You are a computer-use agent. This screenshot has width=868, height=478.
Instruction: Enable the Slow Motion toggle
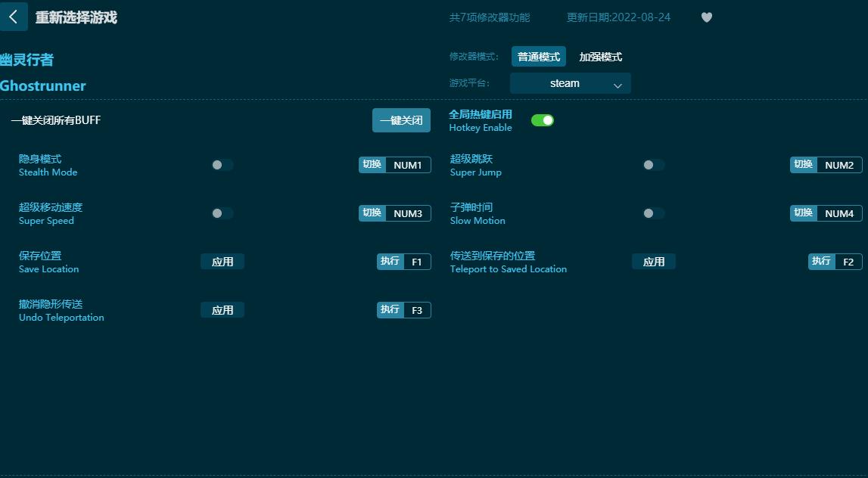tap(654, 213)
